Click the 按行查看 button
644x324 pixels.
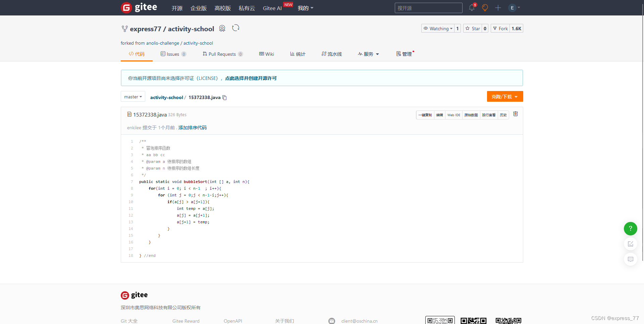[489, 115]
